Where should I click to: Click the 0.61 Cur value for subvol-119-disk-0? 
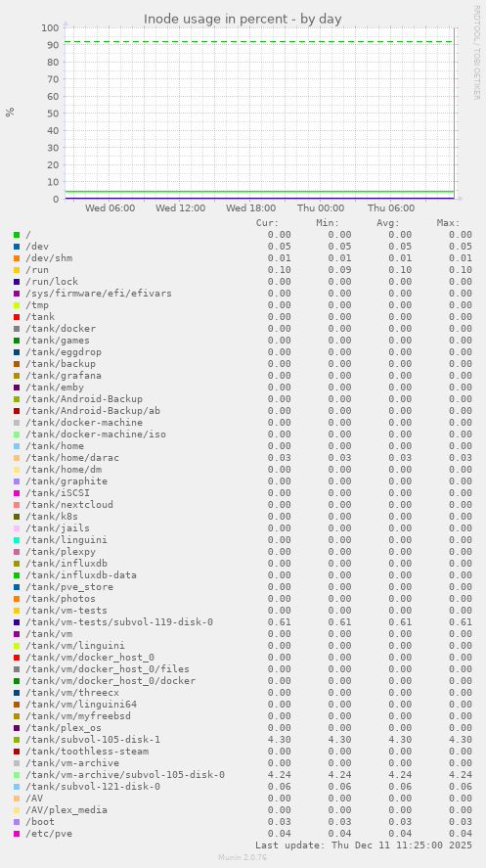click(x=280, y=621)
